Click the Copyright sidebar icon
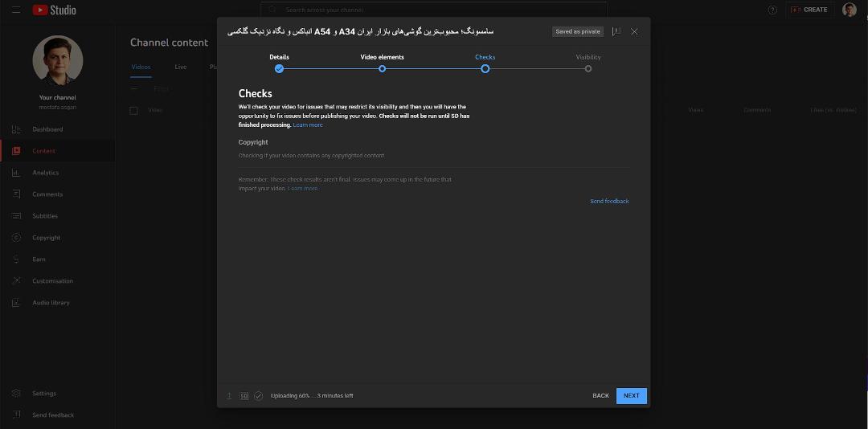The image size is (868, 429). point(16,238)
